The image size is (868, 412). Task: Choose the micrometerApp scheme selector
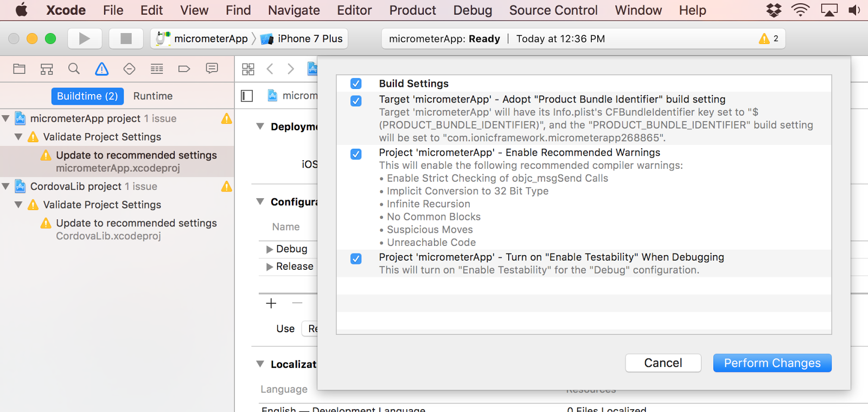(202, 39)
